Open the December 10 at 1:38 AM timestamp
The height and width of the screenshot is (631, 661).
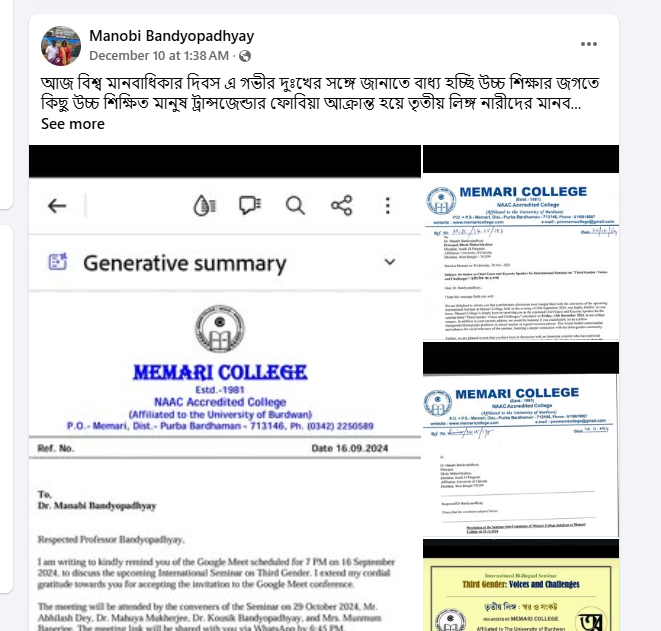pyautogui.click(x=159, y=56)
